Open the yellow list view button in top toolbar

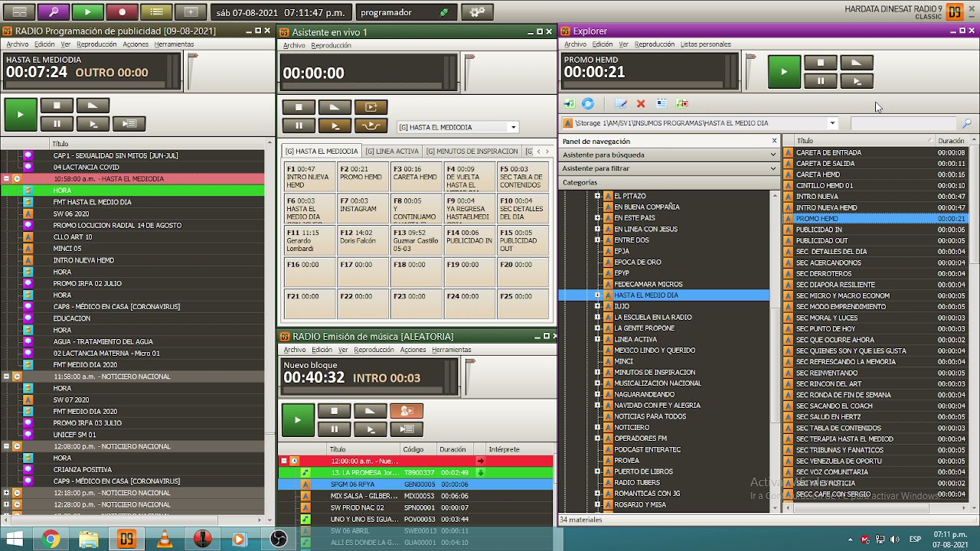156,12
